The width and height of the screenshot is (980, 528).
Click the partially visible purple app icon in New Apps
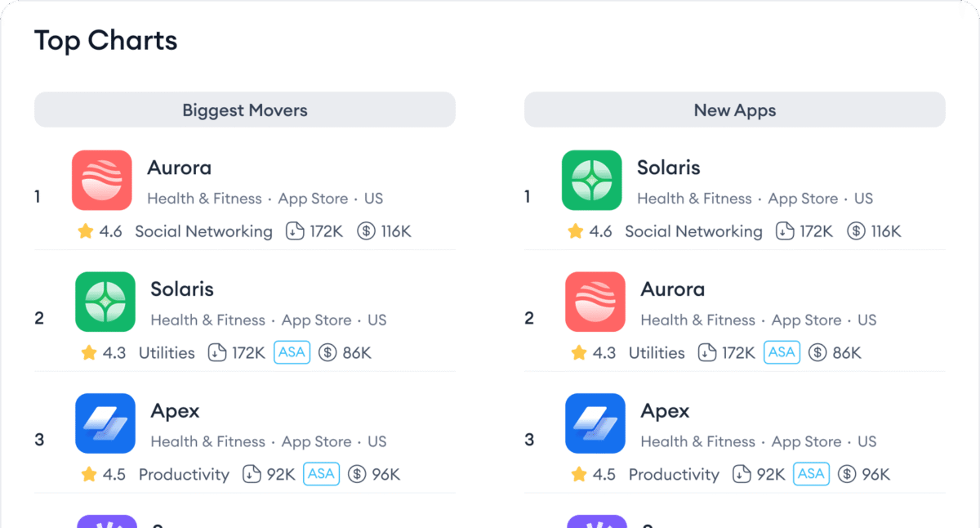pyautogui.click(x=595, y=521)
